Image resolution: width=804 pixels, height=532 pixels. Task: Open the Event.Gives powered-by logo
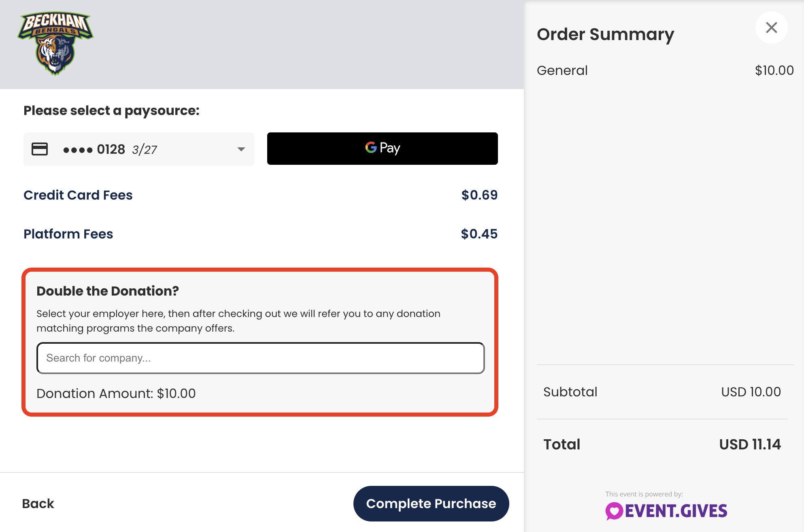tap(666, 511)
